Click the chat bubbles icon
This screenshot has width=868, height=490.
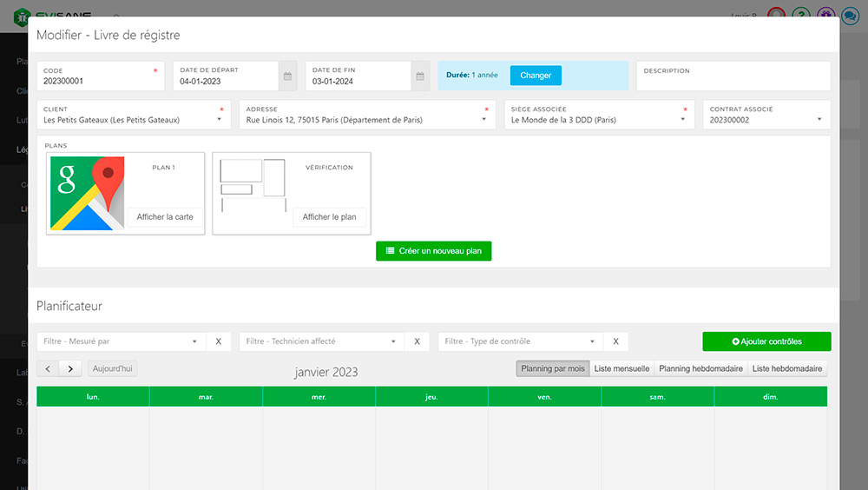(851, 16)
